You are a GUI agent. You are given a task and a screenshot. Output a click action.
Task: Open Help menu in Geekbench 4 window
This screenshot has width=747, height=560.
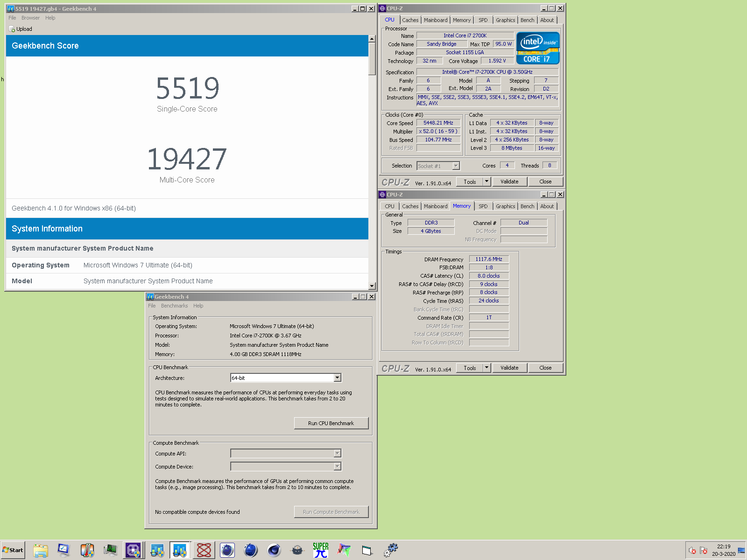pos(198,306)
